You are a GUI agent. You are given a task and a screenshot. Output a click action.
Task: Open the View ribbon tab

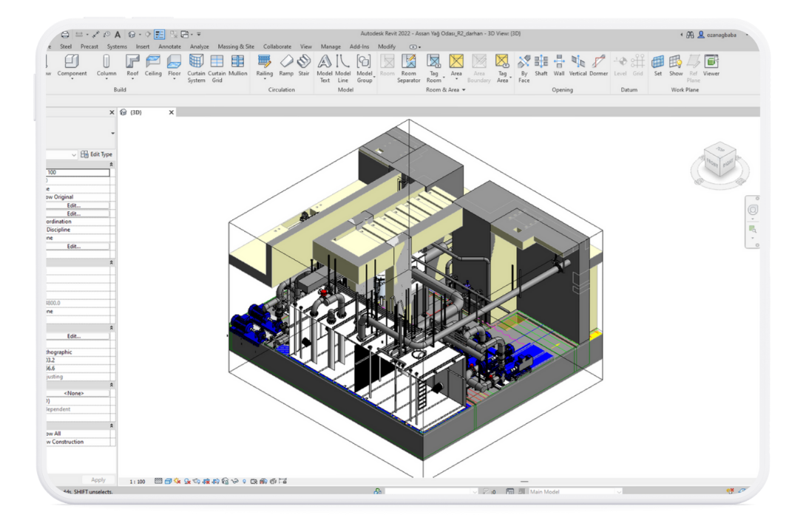tap(306, 47)
